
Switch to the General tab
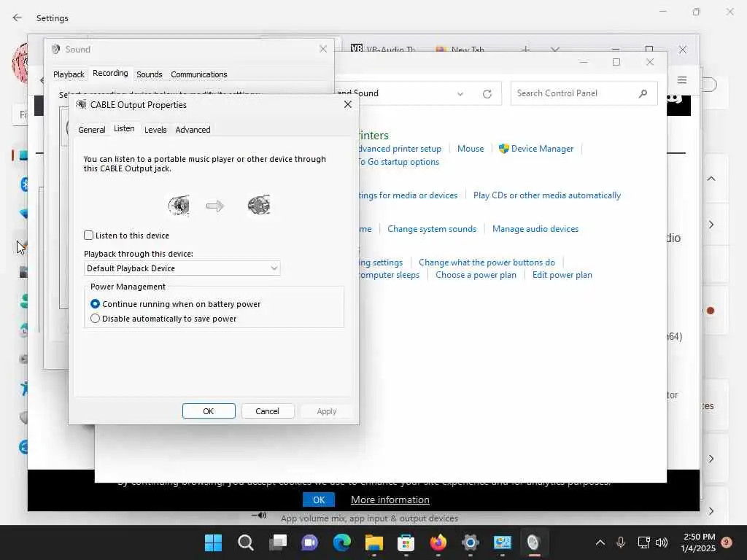[91, 130]
